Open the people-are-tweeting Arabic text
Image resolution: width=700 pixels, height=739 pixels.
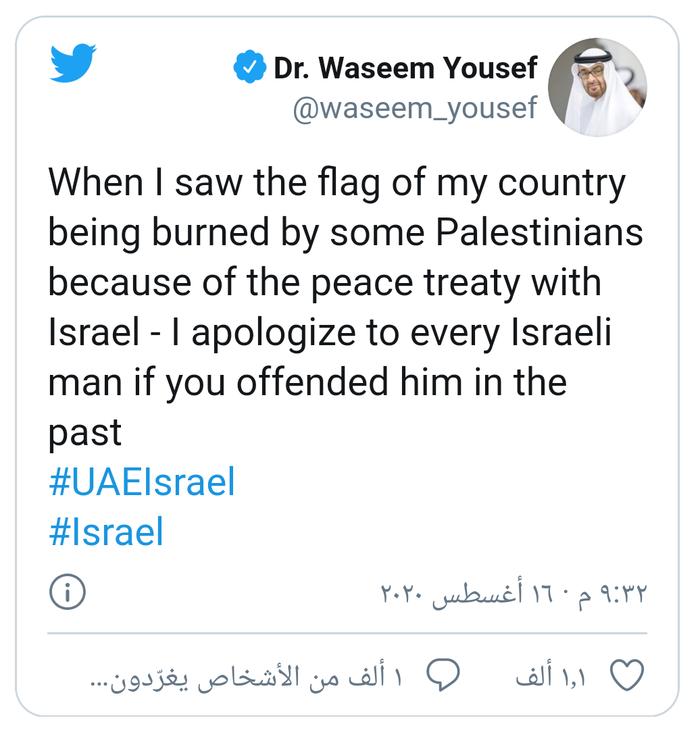[247, 677]
